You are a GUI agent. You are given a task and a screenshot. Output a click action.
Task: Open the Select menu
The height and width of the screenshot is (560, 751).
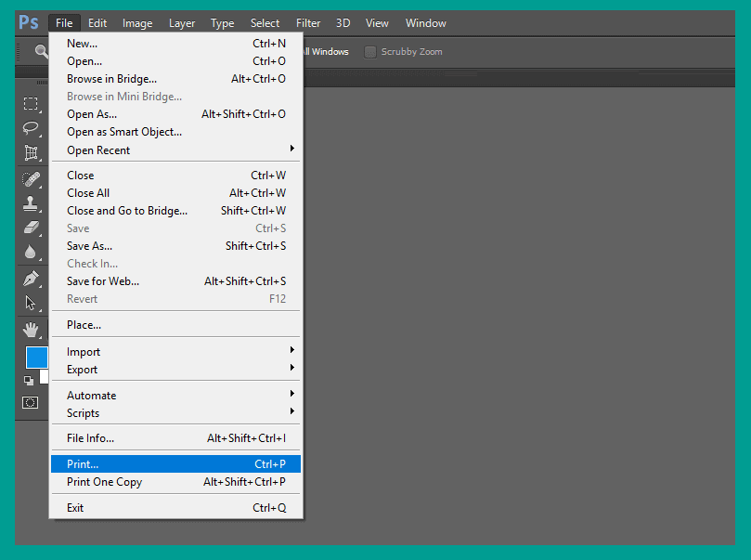[265, 23]
